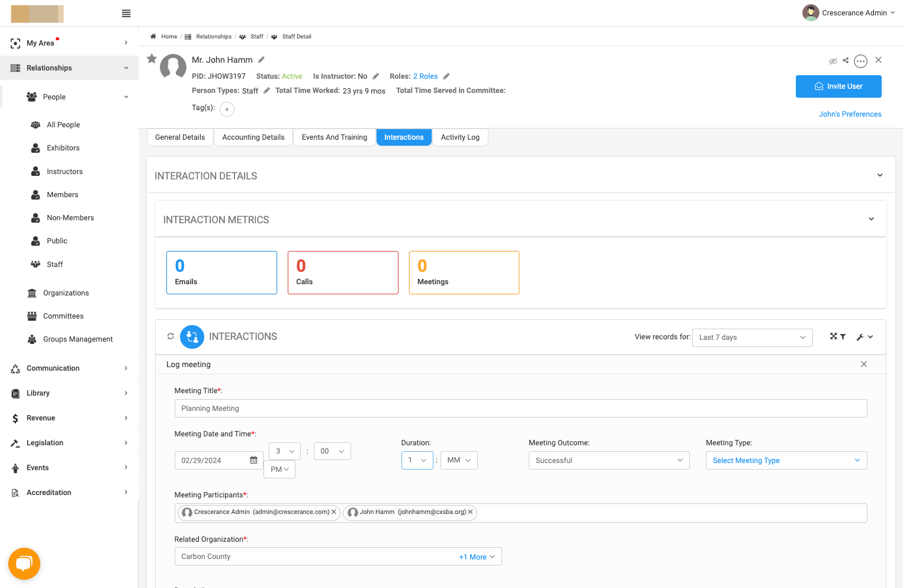Screen dimensions: 903x588
Task: Go to Staff breadcrumb link
Action: [257, 37]
